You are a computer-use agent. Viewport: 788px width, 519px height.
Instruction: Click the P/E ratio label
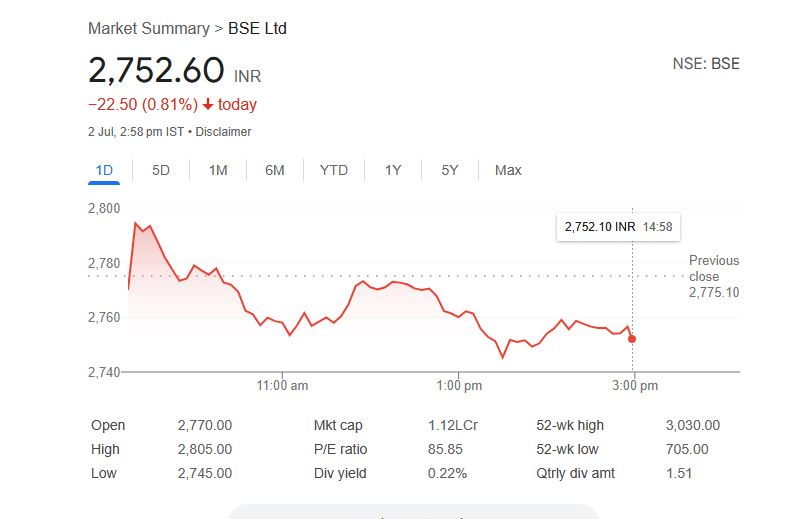click(340, 449)
